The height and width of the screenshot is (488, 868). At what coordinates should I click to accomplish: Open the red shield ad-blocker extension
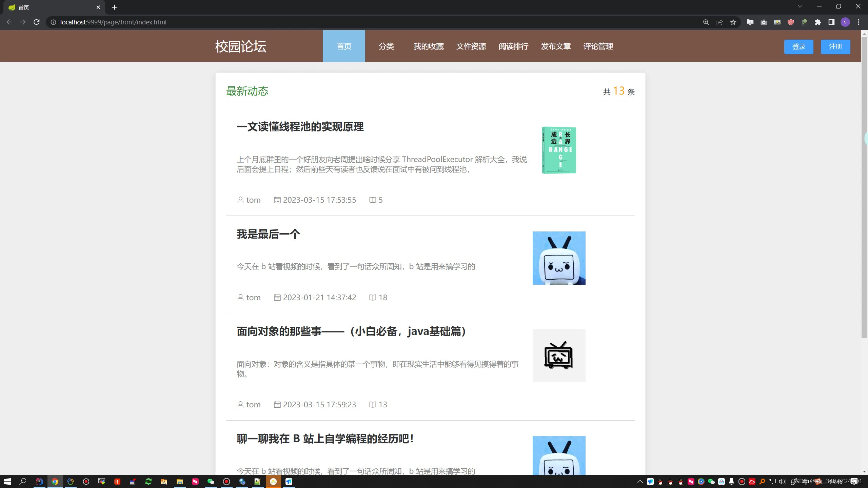[791, 22]
